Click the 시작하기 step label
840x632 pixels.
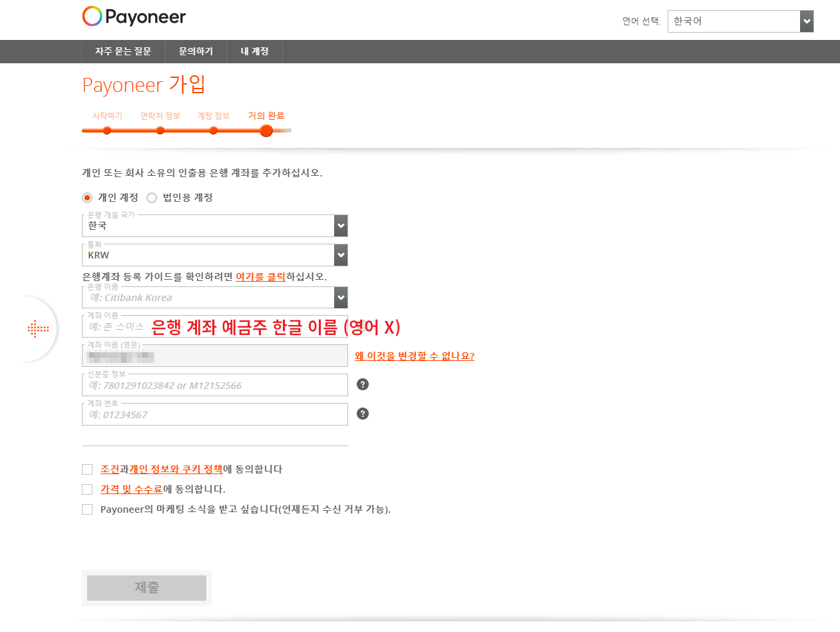pyautogui.click(x=107, y=116)
